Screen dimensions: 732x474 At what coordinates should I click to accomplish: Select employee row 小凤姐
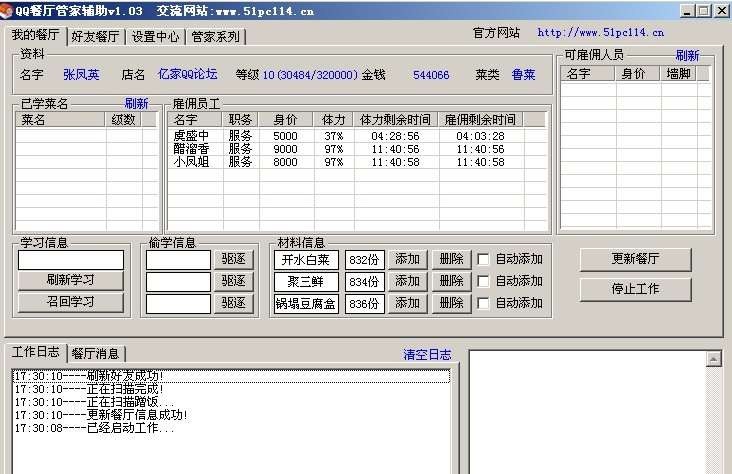coord(357,162)
